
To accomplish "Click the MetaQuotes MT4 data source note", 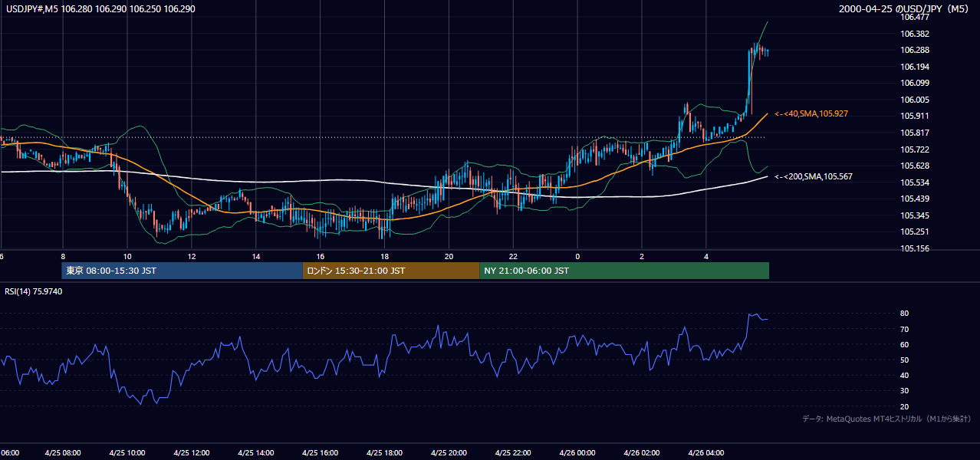I will coord(887,419).
